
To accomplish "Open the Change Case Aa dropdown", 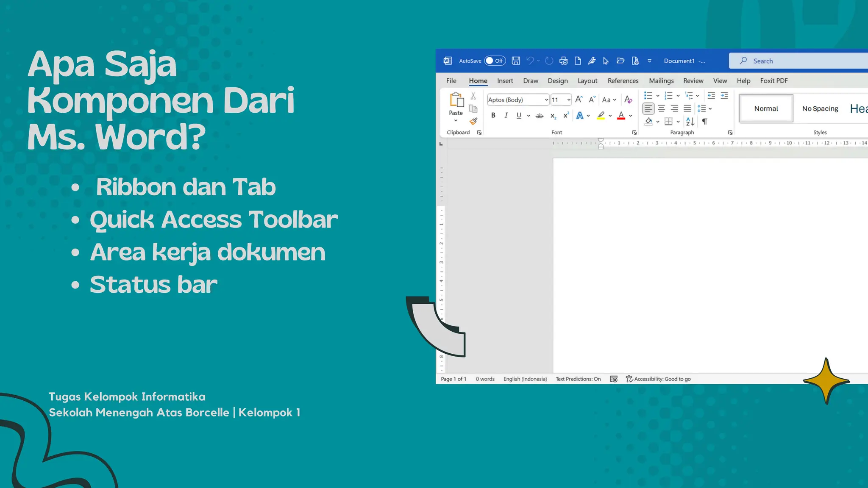I will [609, 100].
